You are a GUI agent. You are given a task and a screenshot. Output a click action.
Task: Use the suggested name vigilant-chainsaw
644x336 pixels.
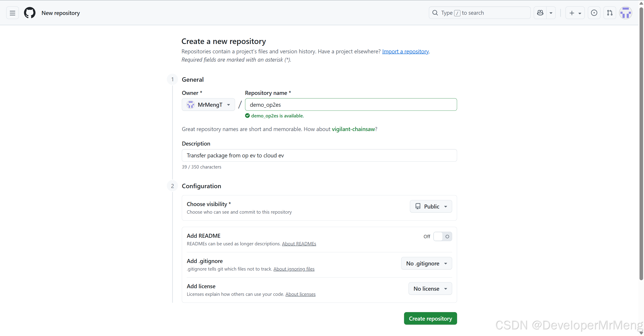(353, 129)
